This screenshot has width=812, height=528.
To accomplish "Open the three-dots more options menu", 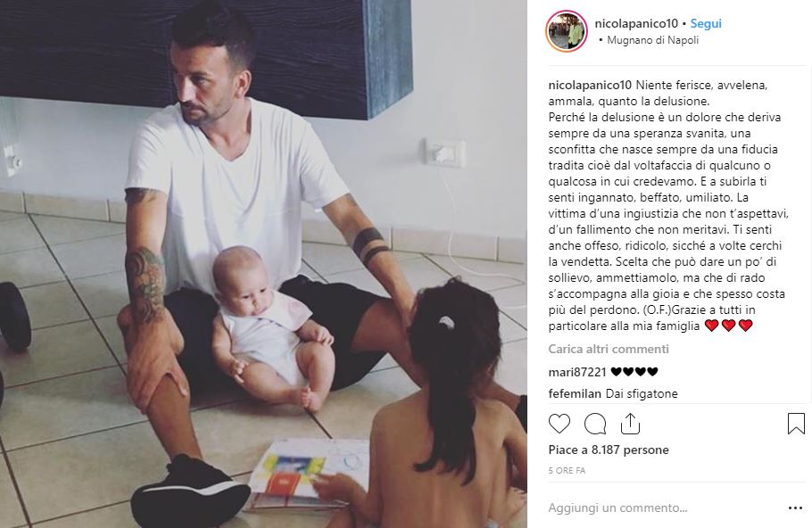I will [795, 508].
